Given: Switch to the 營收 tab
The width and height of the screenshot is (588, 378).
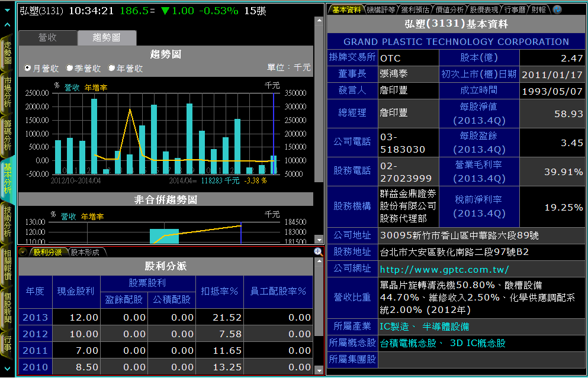Looking at the screenshot, I should [47, 37].
